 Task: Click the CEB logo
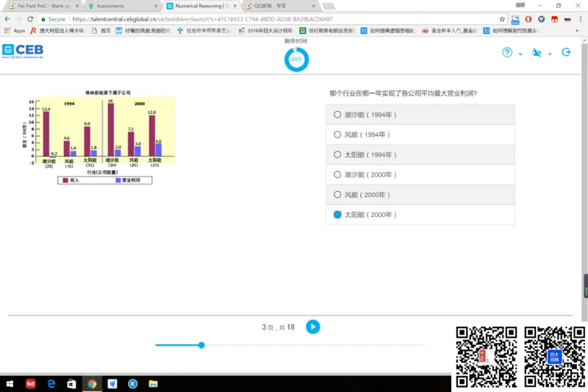coord(23,51)
